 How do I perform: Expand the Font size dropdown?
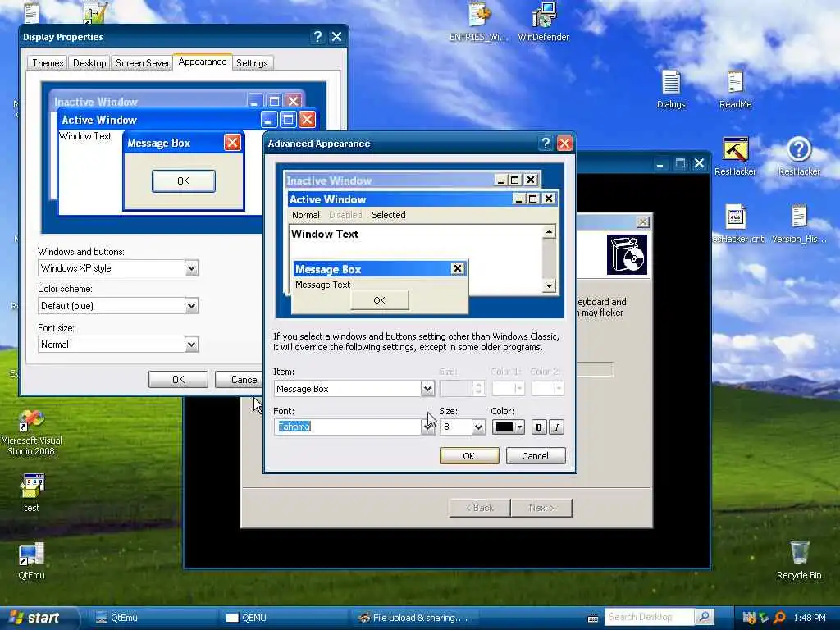point(191,345)
